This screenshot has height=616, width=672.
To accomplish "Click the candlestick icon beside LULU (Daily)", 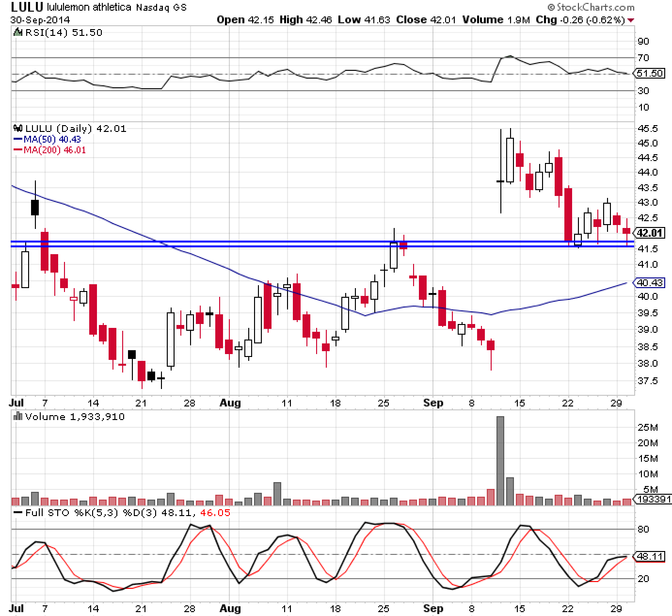I will tap(18, 129).
